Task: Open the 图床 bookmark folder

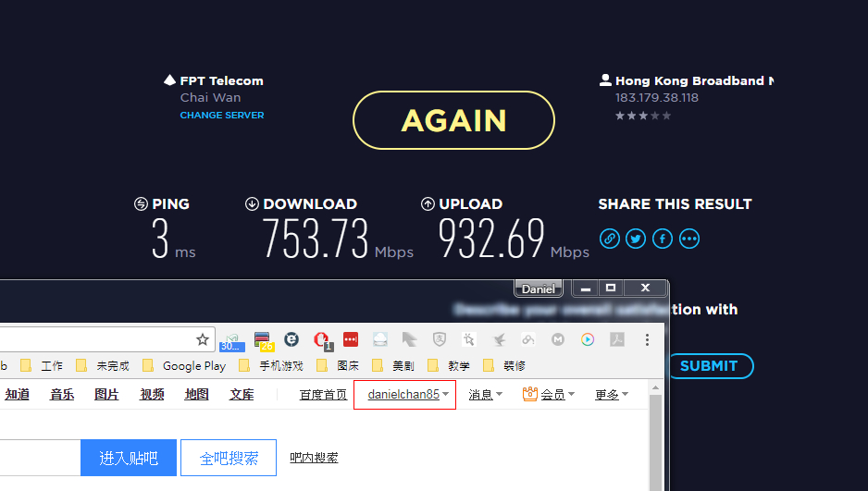Action: point(339,366)
